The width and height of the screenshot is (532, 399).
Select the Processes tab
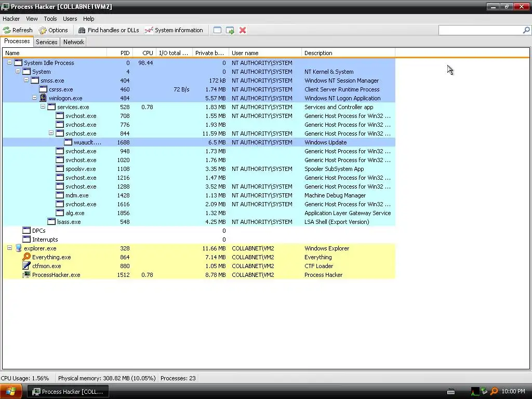point(17,42)
